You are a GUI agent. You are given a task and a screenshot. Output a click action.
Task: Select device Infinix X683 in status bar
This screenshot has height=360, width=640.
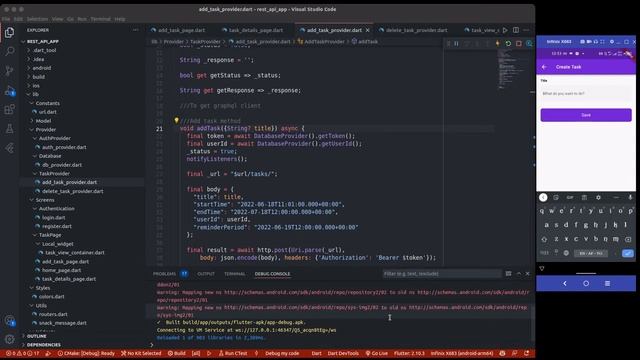[462, 353]
